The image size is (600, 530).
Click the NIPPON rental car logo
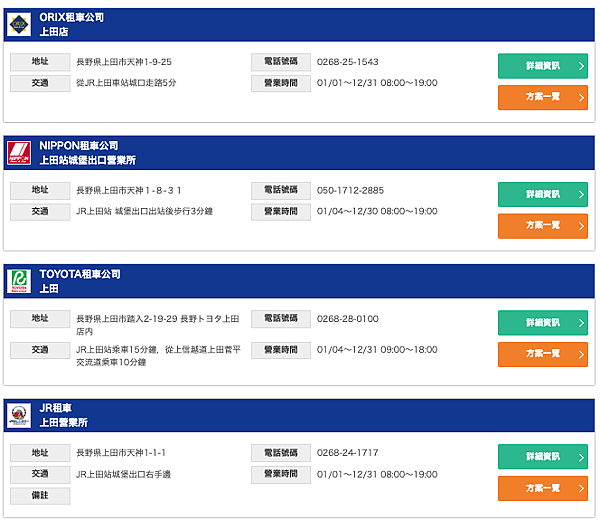19,153
